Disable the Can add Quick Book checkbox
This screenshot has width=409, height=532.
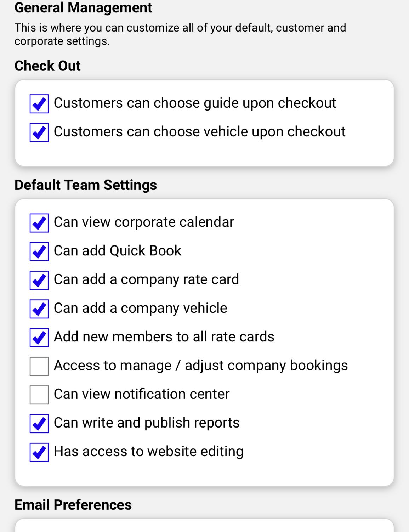click(x=39, y=252)
